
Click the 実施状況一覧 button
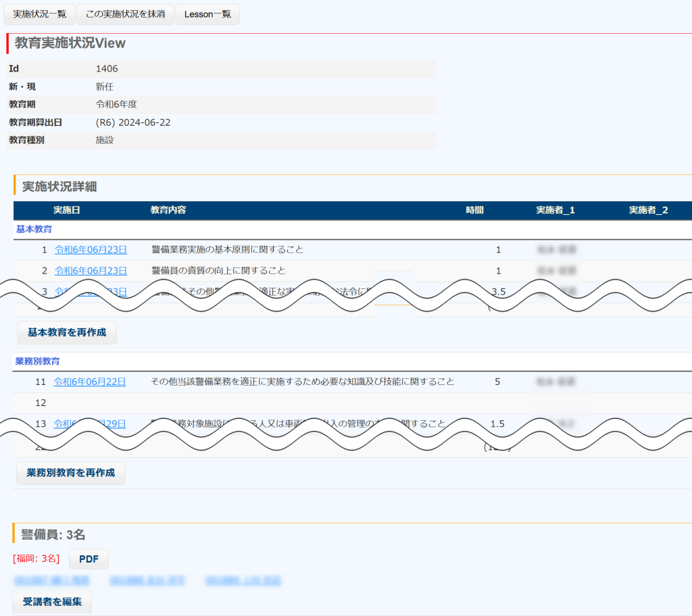pos(40,14)
